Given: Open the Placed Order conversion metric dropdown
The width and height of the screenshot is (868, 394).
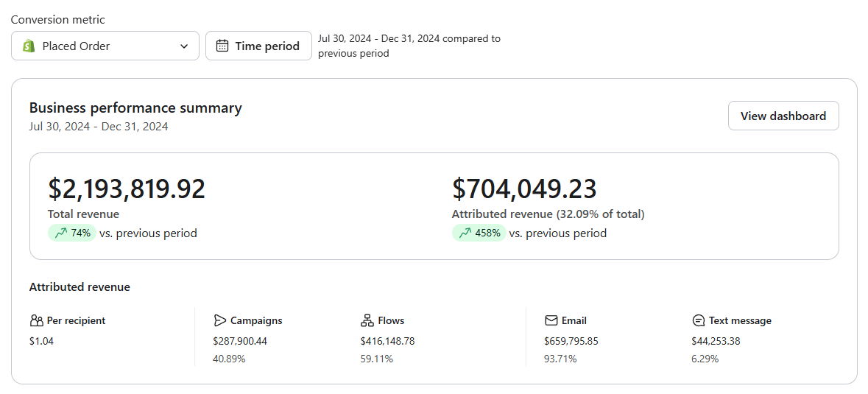Looking at the screenshot, I should (105, 46).
